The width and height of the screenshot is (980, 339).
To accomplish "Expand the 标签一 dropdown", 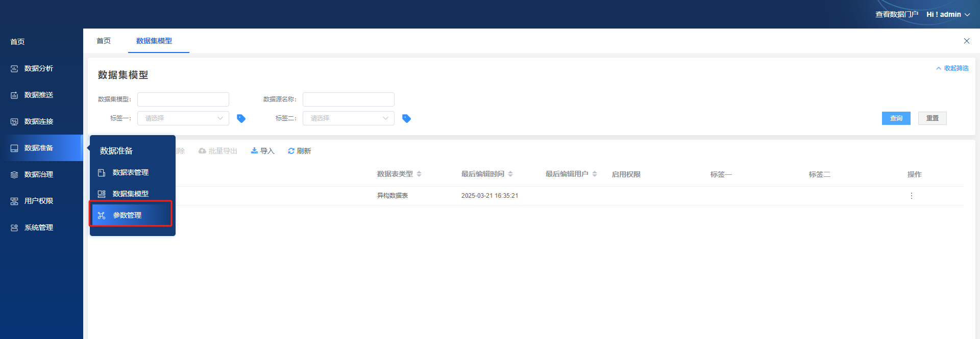I will click(x=183, y=118).
